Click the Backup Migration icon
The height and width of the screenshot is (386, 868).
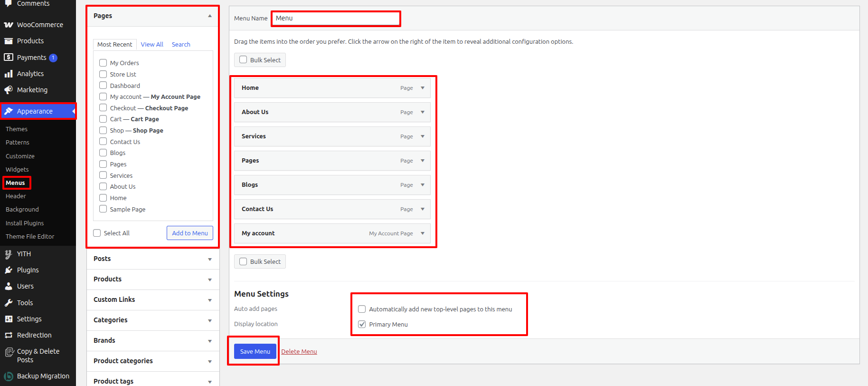click(9, 376)
